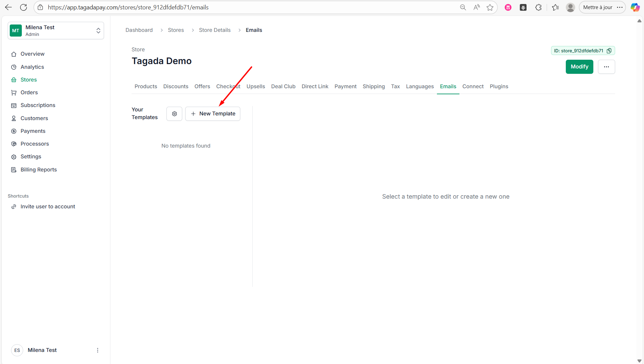Viewport: 644px width, 364px height.
Task: Go to Processors in the sidebar
Action: tap(35, 144)
